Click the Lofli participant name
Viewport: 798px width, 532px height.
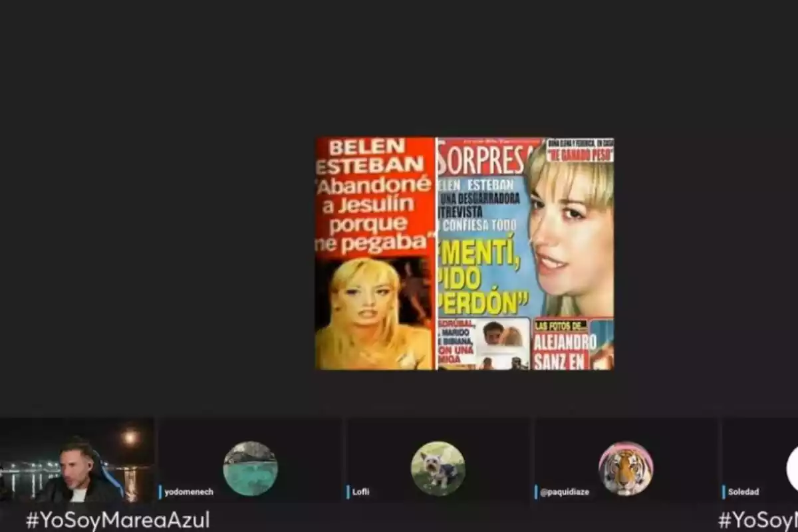pos(361,492)
